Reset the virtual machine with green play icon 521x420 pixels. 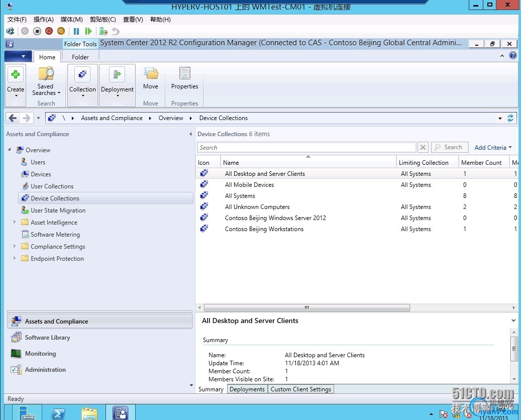(x=88, y=31)
